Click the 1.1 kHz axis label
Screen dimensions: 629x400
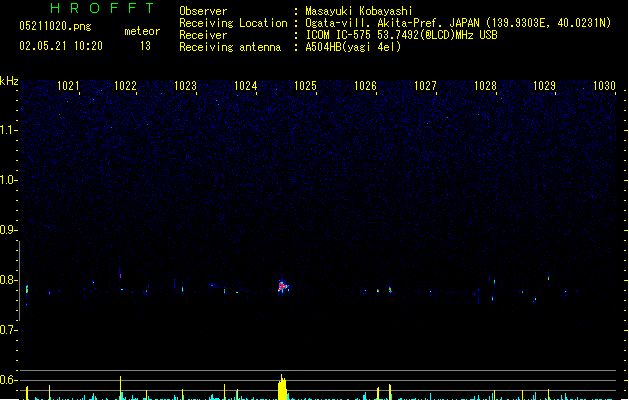(8, 130)
